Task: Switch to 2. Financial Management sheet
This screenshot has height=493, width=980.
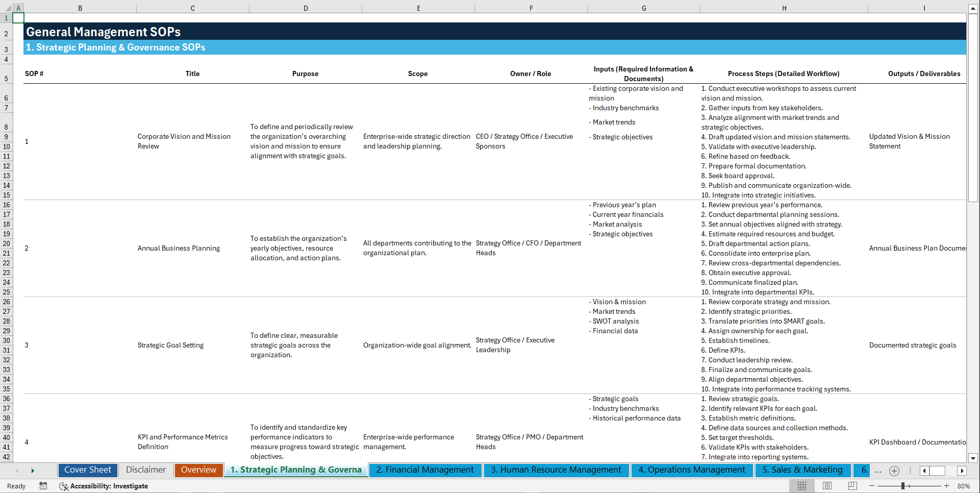Action: (425, 470)
